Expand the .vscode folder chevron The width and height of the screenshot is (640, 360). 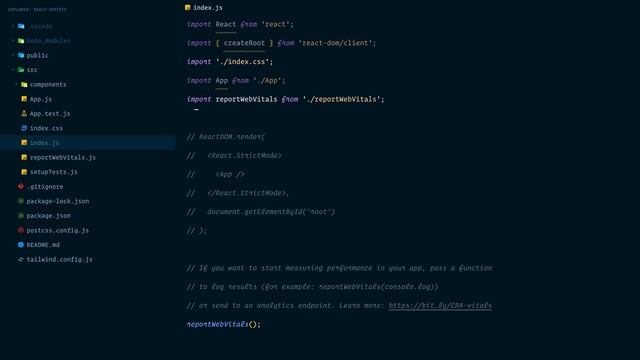(x=13, y=26)
